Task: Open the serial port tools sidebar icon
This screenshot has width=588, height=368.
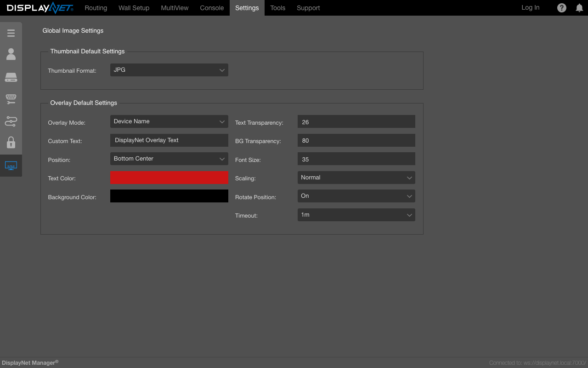Action: tap(11, 99)
